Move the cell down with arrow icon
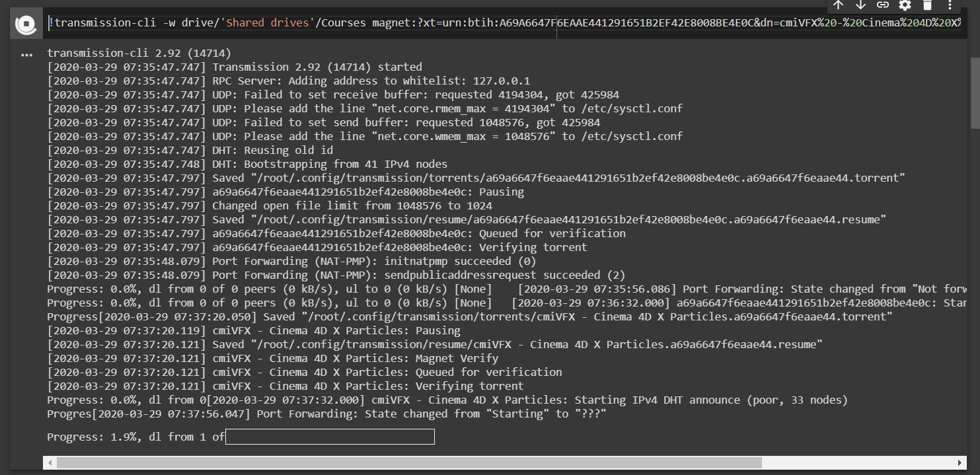 click(860, 5)
